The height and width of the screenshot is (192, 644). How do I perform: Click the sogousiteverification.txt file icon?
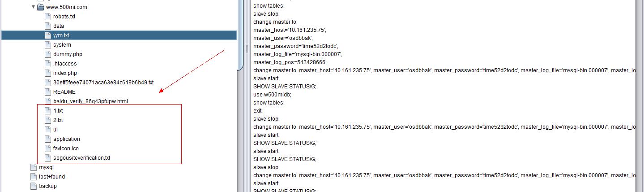48,158
